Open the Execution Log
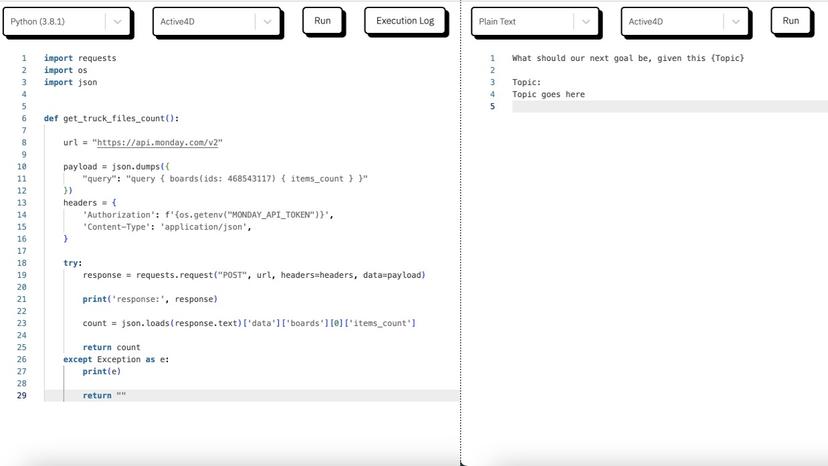The height and width of the screenshot is (466, 828). click(x=405, y=20)
